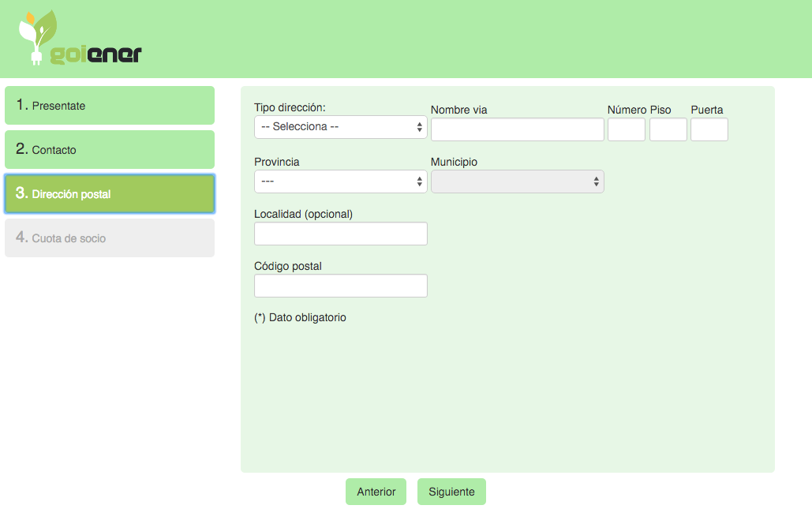Focus the Código postal field

[x=340, y=286]
